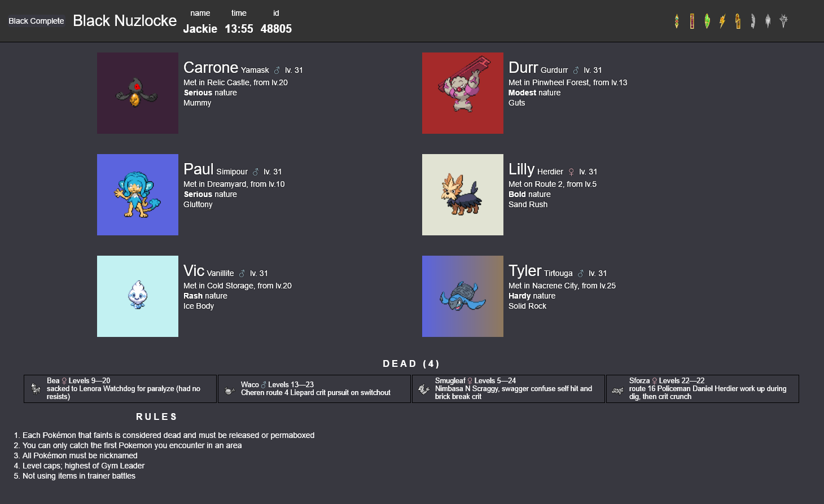This screenshot has width=824, height=504.
Task: Click "Met in Dreamyard, from lv.10"
Action: tap(234, 184)
